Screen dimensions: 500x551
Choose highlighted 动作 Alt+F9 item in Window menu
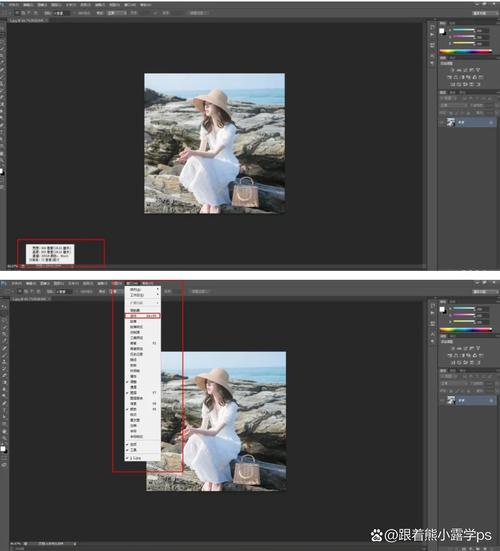pyautogui.click(x=143, y=316)
